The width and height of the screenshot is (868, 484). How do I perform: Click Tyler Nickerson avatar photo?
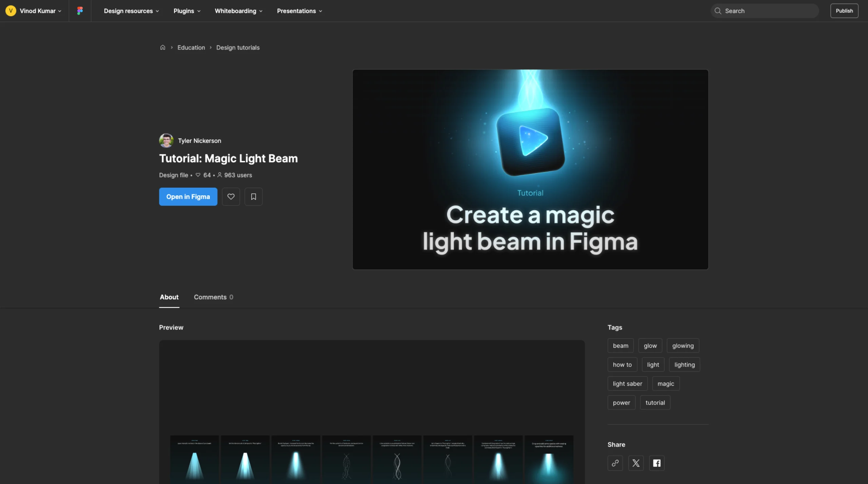coord(166,140)
